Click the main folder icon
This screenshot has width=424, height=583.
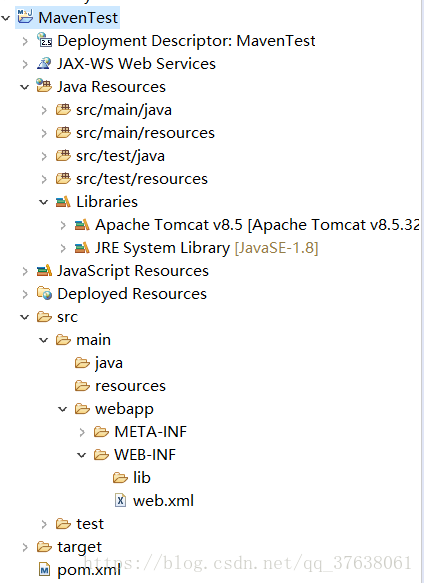tap(63, 340)
